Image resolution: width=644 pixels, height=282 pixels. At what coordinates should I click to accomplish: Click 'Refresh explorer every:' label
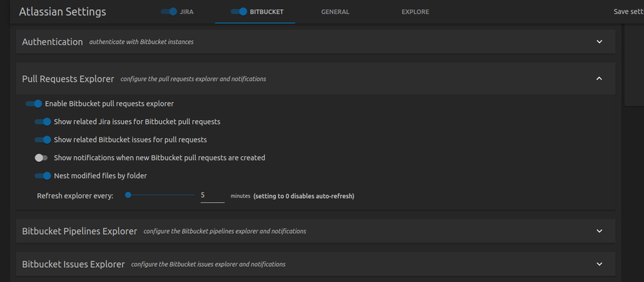click(75, 196)
